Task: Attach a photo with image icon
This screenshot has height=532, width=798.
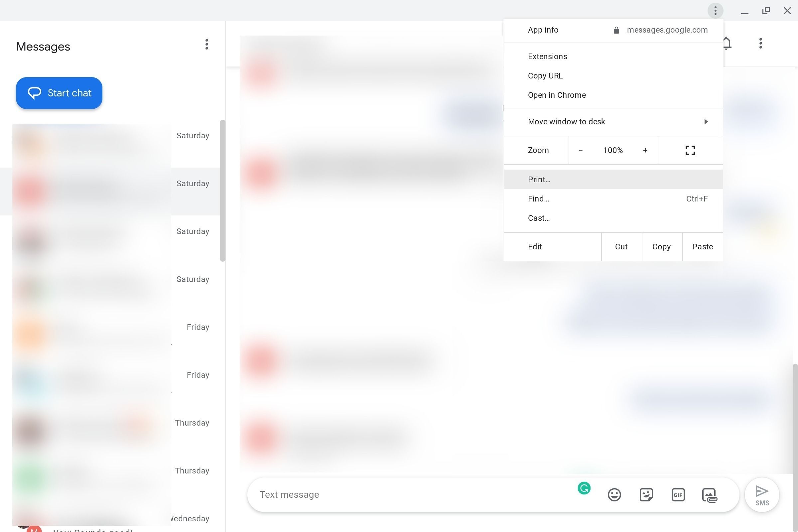Action: [x=710, y=495]
